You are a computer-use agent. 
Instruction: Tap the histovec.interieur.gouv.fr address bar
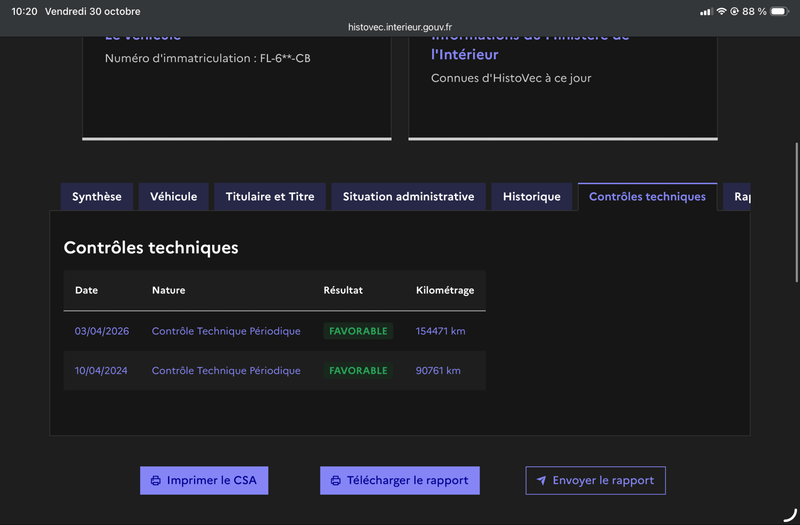(x=400, y=27)
